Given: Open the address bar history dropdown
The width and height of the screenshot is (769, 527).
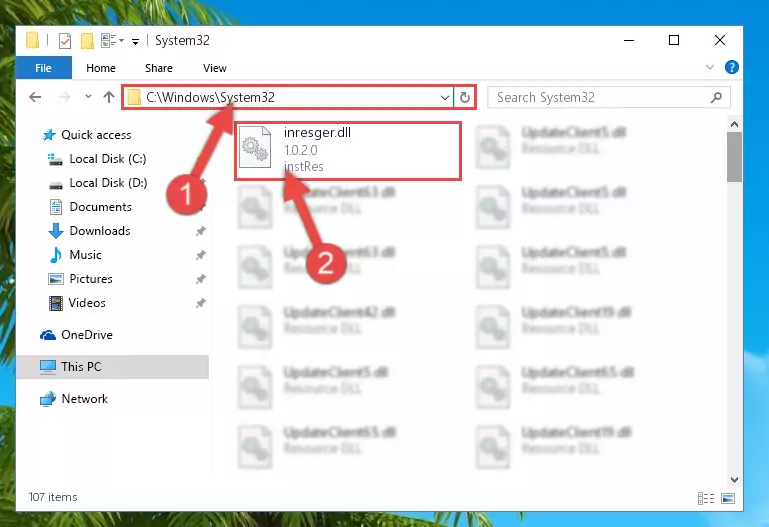Looking at the screenshot, I should click(445, 98).
